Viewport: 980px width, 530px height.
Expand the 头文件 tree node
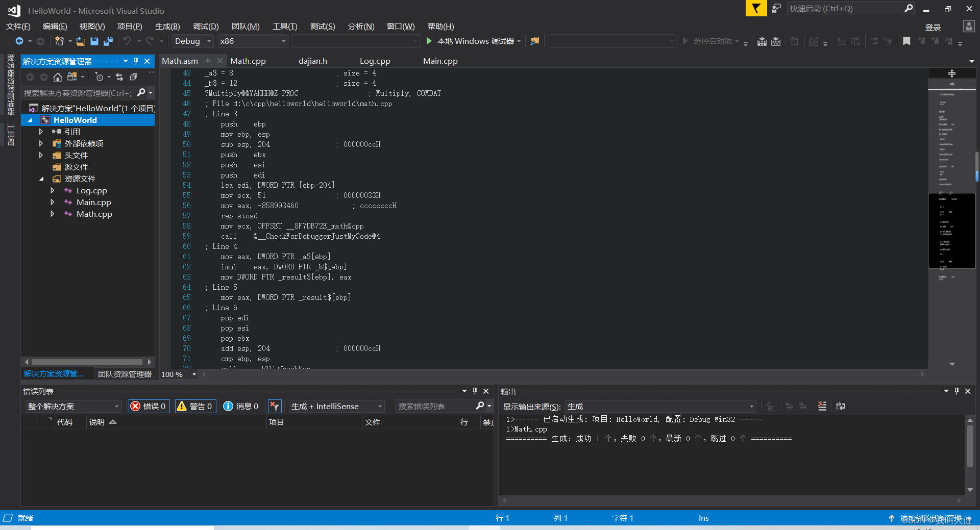[41, 155]
